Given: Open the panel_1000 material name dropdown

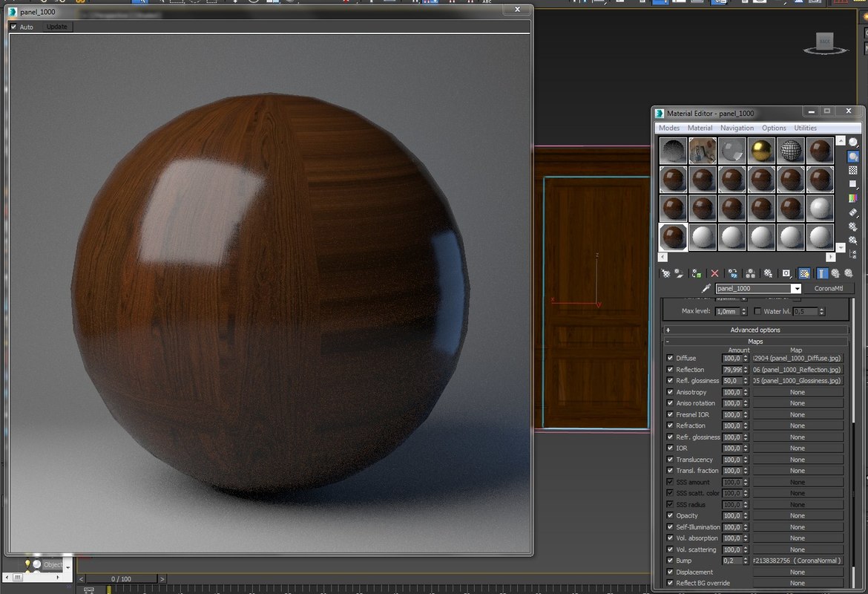Looking at the screenshot, I should coord(797,288).
